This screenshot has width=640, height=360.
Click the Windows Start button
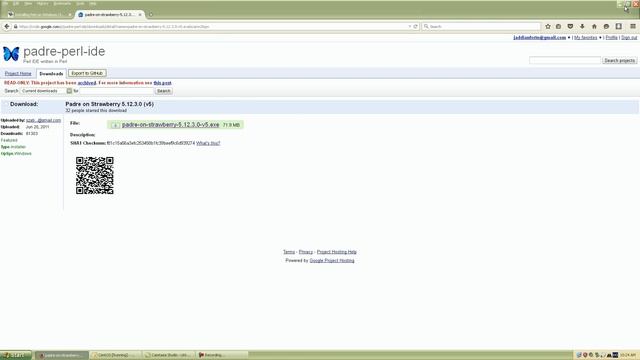click(16, 355)
